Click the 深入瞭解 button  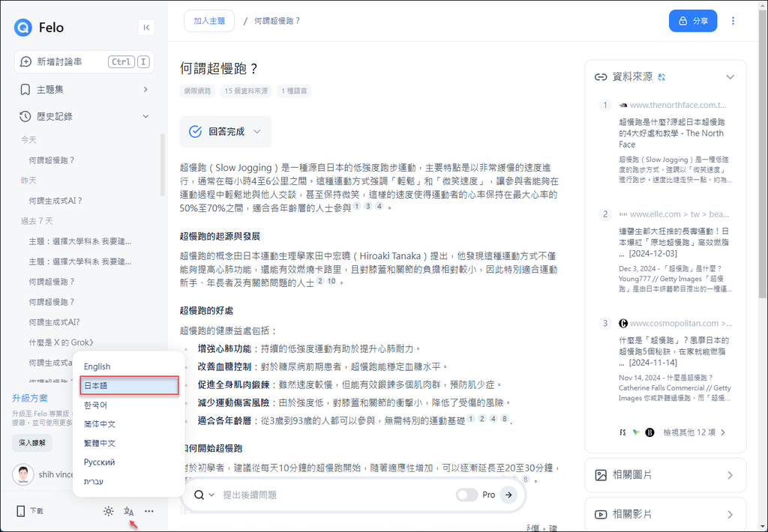pyautogui.click(x=32, y=442)
